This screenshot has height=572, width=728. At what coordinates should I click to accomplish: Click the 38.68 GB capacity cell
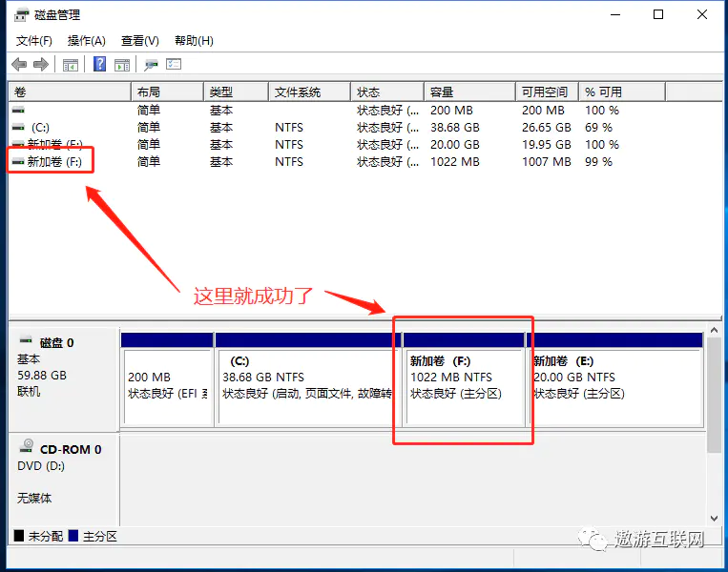[x=454, y=127]
